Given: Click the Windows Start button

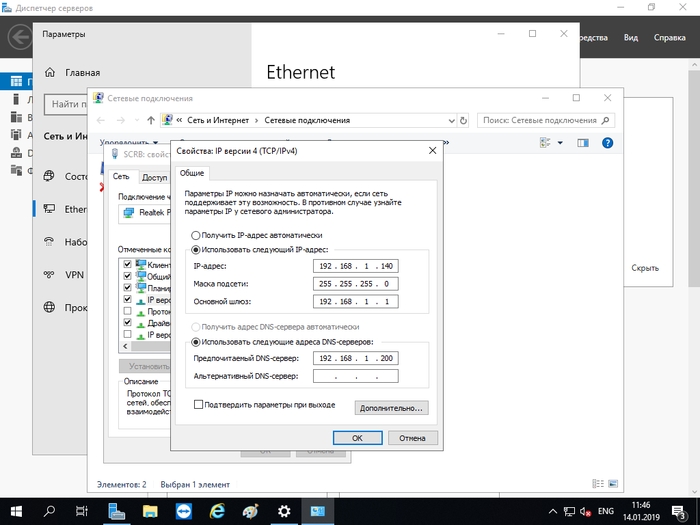Looking at the screenshot, I should tap(16, 510).
